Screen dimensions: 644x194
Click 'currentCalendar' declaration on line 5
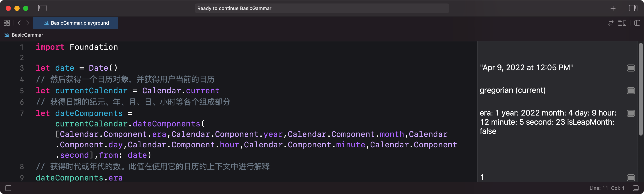[x=91, y=90]
